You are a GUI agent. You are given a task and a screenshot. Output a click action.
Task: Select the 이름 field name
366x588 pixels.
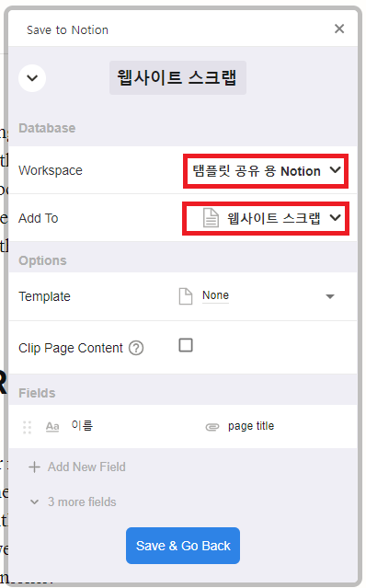82,426
